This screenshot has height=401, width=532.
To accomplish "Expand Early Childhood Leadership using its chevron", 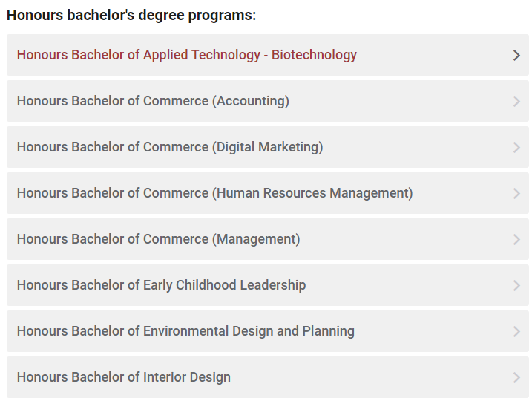I will [516, 285].
